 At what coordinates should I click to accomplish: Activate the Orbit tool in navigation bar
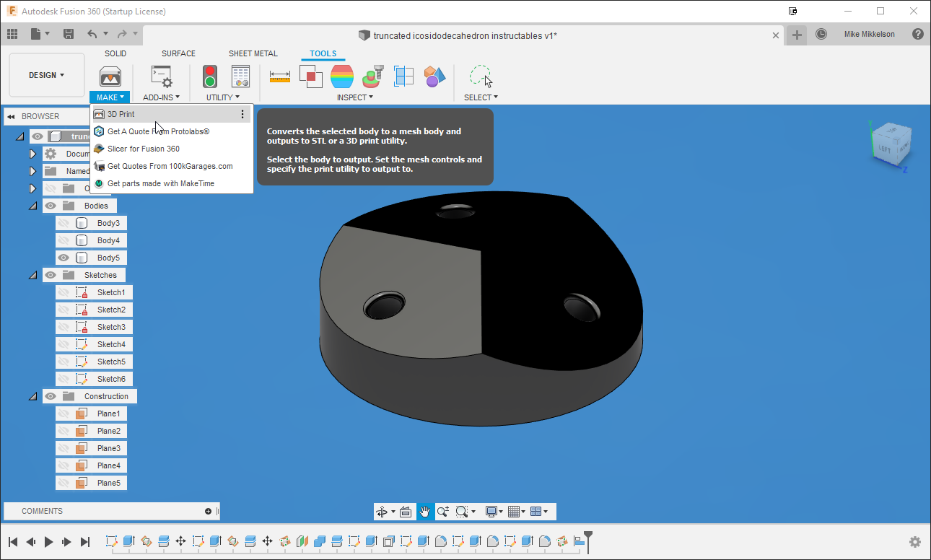(x=382, y=511)
